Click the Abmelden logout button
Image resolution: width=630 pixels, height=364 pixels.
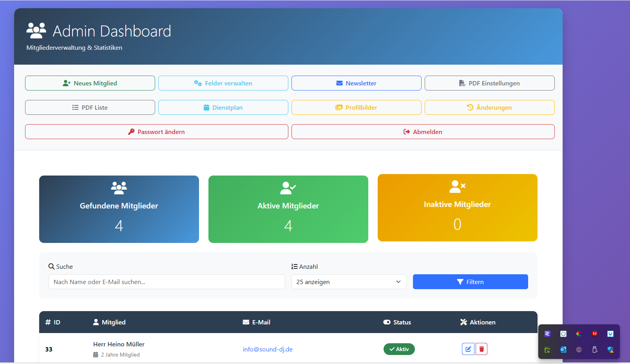[423, 132]
